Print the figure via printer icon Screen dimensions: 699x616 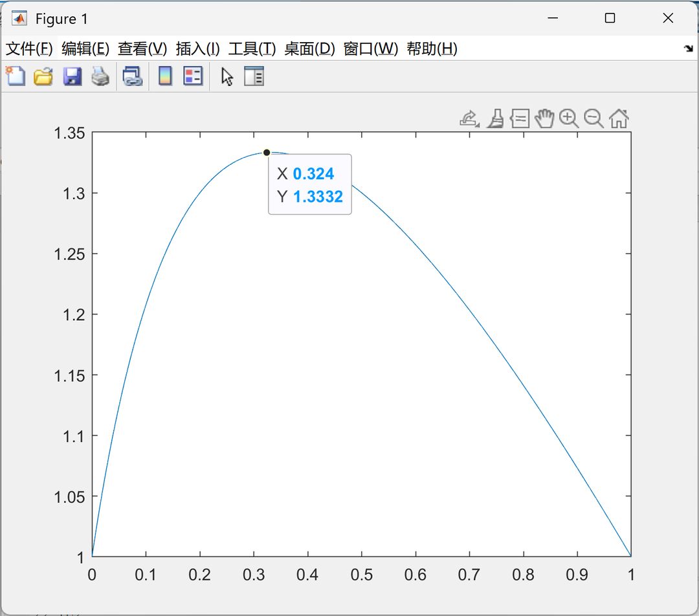coord(100,76)
